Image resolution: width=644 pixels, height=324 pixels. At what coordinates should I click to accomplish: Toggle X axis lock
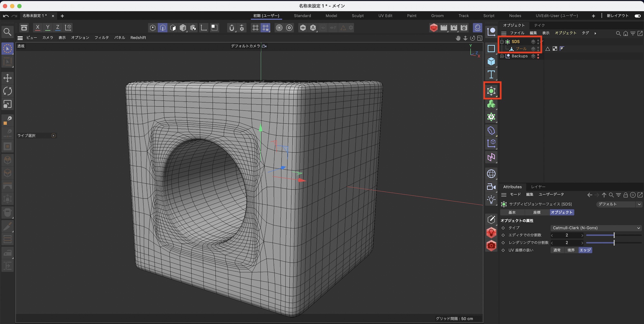[38, 28]
